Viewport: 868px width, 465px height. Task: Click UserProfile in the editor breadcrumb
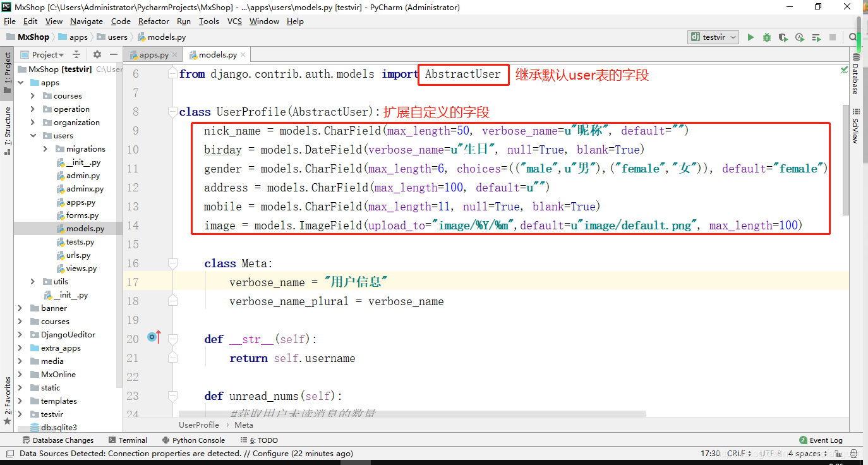click(198, 425)
